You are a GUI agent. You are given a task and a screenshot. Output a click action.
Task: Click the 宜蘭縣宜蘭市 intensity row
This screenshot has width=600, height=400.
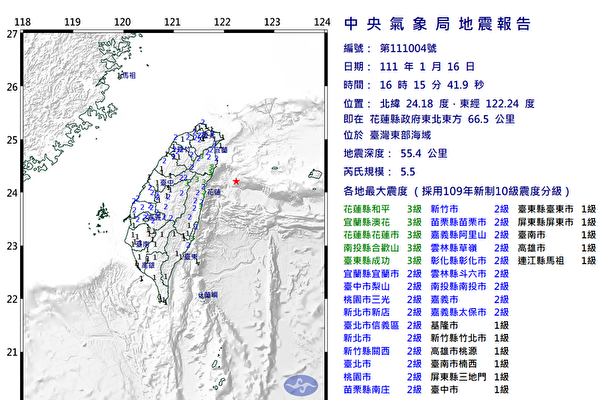click(x=382, y=274)
